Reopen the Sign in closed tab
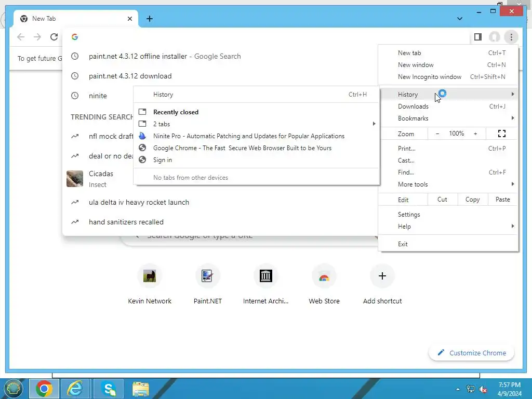This screenshot has width=532, height=399. click(x=257, y=160)
